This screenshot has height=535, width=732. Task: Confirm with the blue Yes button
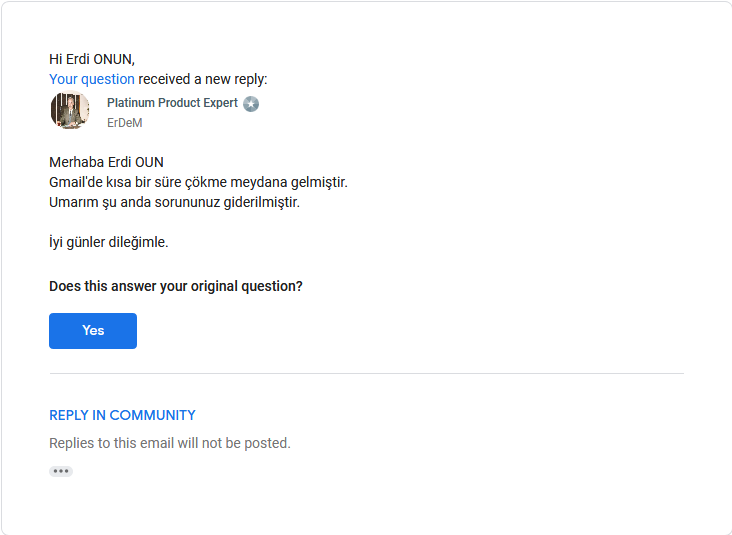click(x=93, y=331)
